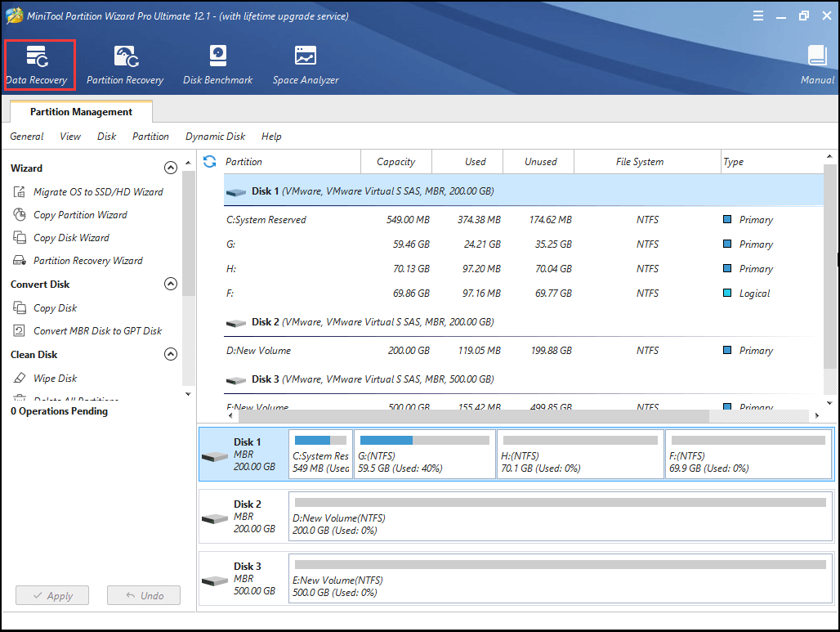Select the G: partition row in the list
The height and width of the screenshot is (632, 840).
tap(524, 244)
